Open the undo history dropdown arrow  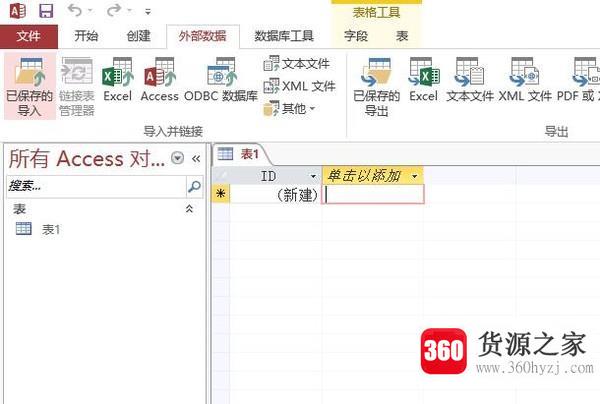pyautogui.click(x=91, y=11)
